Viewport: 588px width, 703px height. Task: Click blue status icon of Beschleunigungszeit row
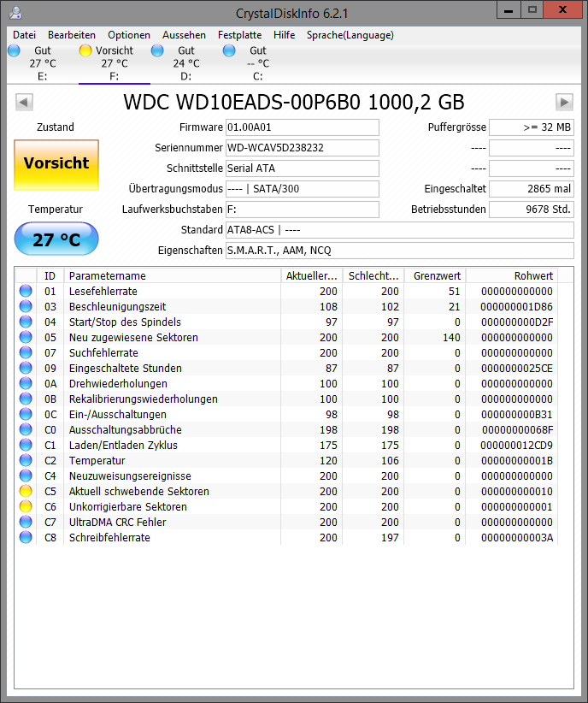click(x=26, y=307)
